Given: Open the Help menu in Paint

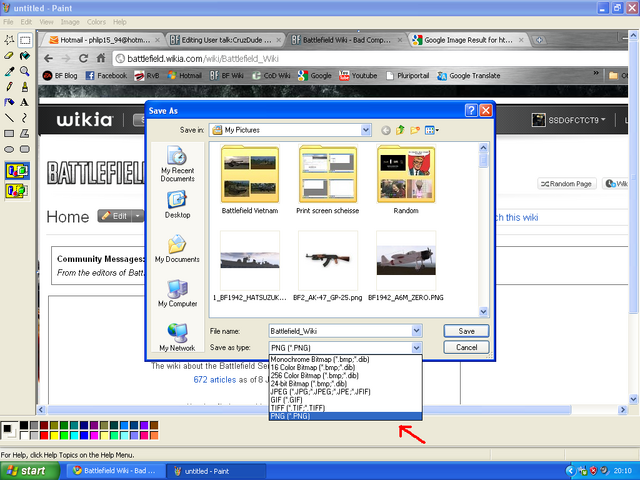Looking at the screenshot, I should (x=120, y=22).
